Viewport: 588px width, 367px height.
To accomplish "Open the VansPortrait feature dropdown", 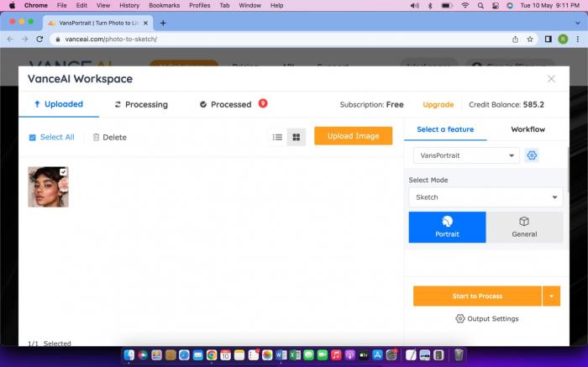I will 466,155.
